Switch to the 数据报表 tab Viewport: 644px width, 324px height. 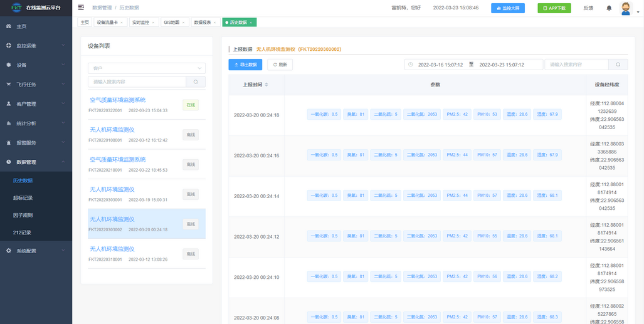tap(203, 23)
